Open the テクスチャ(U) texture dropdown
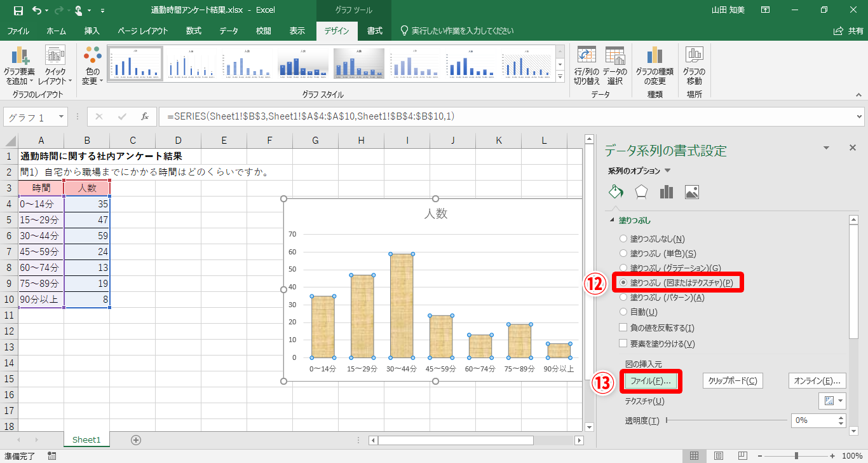 coord(832,401)
